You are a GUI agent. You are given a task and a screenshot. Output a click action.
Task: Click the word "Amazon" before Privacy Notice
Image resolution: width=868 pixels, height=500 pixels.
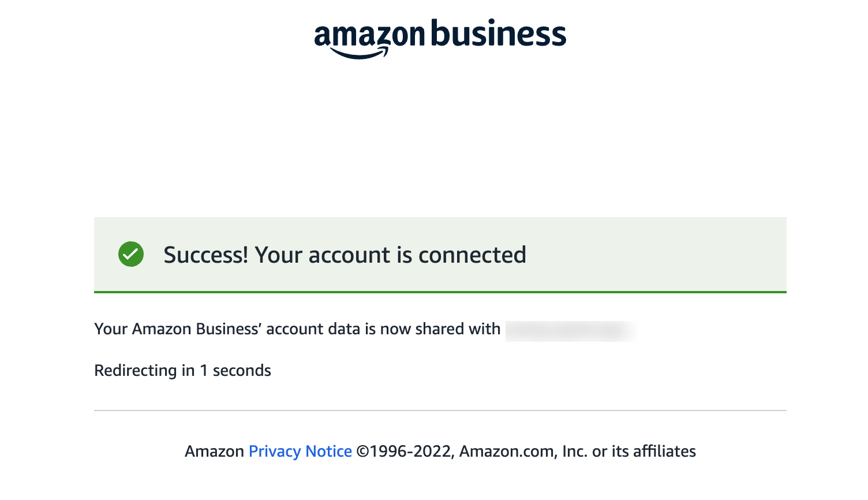214,451
